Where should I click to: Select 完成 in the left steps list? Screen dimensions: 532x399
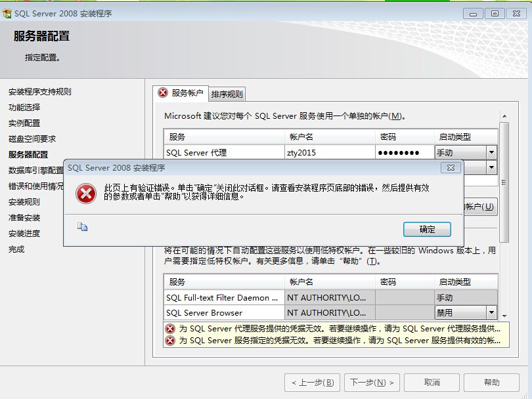(x=16, y=249)
